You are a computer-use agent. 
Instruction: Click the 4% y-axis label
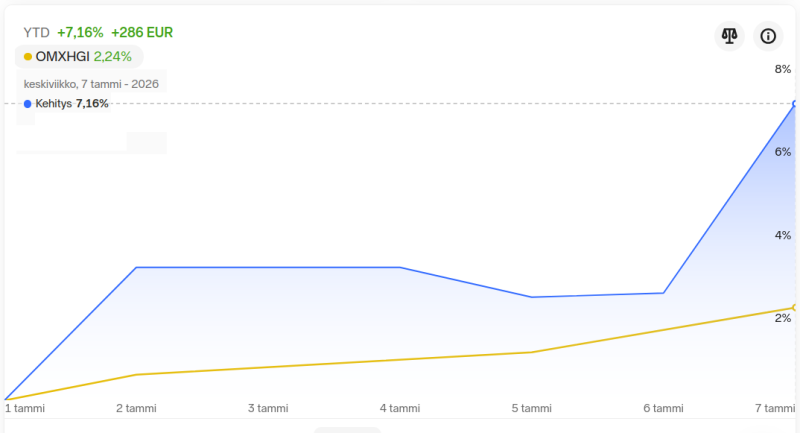783,235
